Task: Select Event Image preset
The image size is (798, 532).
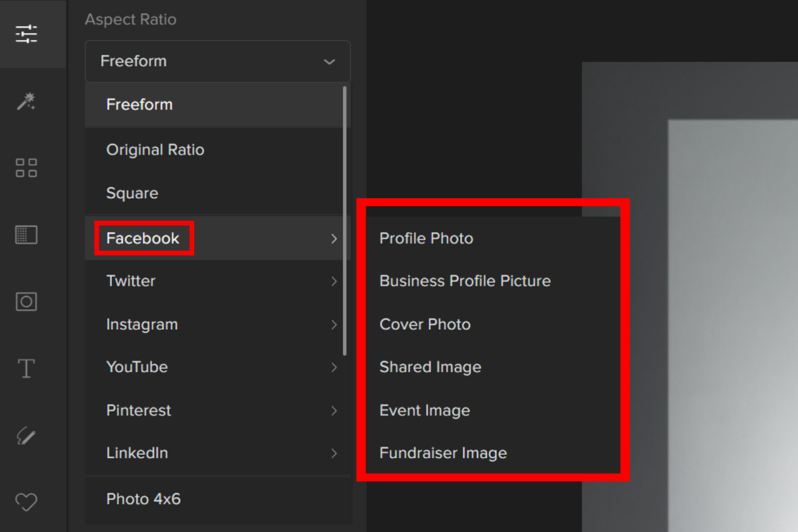Action: (424, 410)
